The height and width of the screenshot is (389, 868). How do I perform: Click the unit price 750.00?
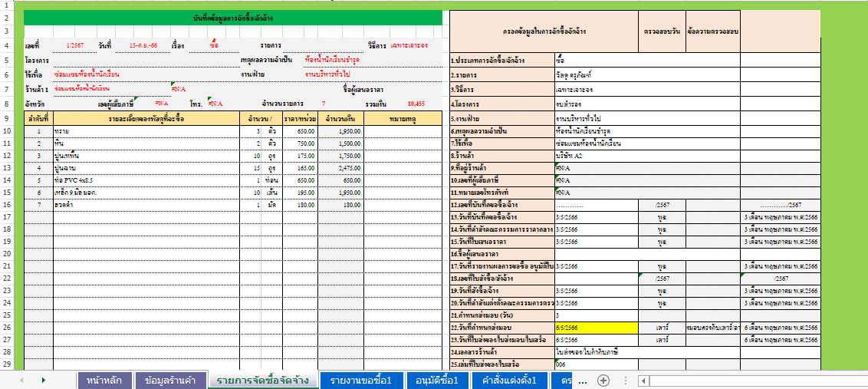pos(300,143)
